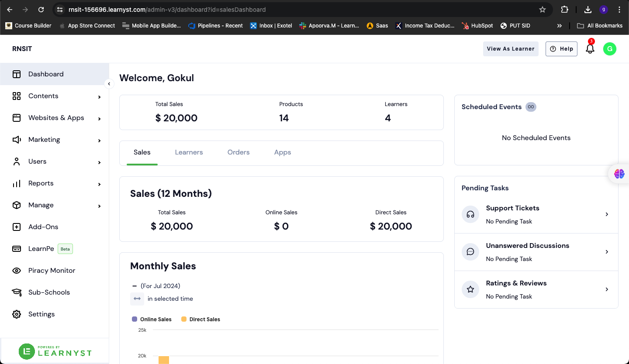Reload the page in browser
The height and width of the screenshot is (364, 629).
(41, 10)
